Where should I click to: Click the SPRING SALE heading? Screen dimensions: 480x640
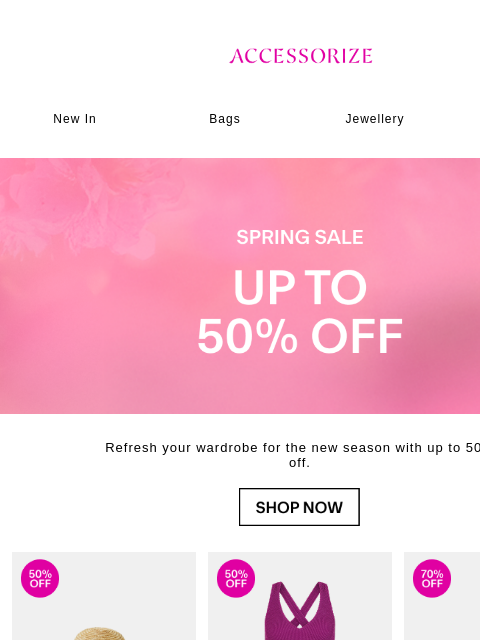tap(300, 237)
